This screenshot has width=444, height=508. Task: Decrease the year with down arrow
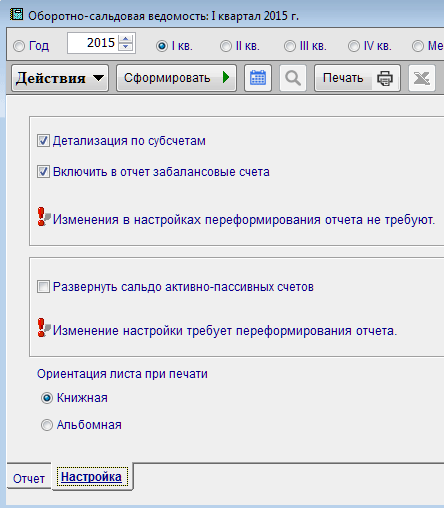click(126, 47)
